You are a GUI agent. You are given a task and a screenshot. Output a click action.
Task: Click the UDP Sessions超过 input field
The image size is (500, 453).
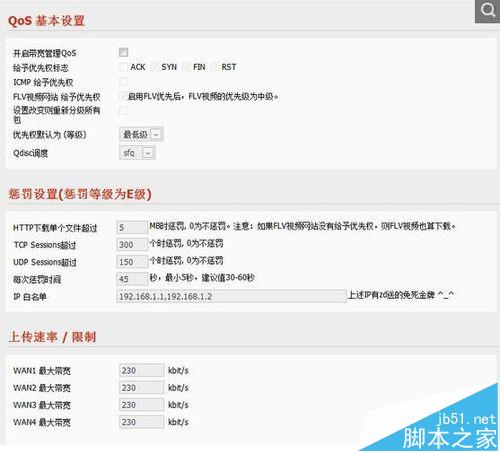[132, 262]
